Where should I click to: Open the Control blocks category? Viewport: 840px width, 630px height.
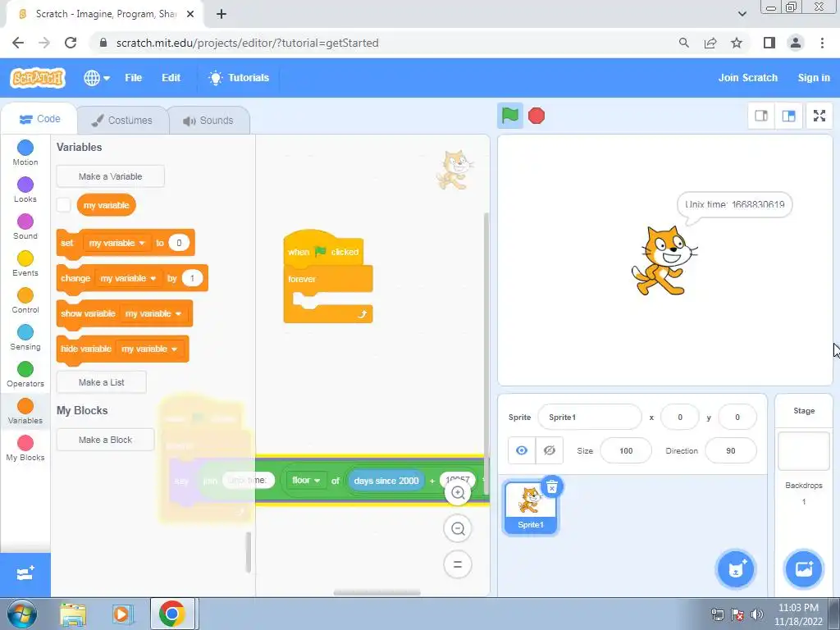[x=25, y=300]
